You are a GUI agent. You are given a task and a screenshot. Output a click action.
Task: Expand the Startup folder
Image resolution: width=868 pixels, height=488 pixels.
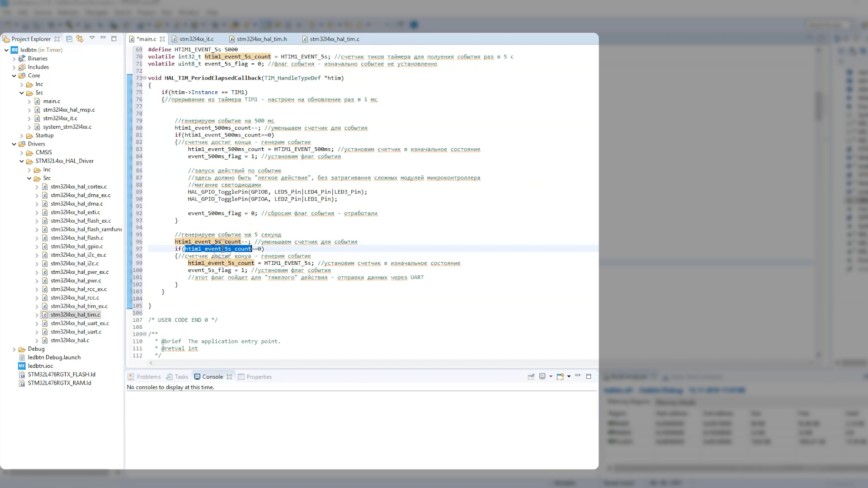[x=22, y=136]
